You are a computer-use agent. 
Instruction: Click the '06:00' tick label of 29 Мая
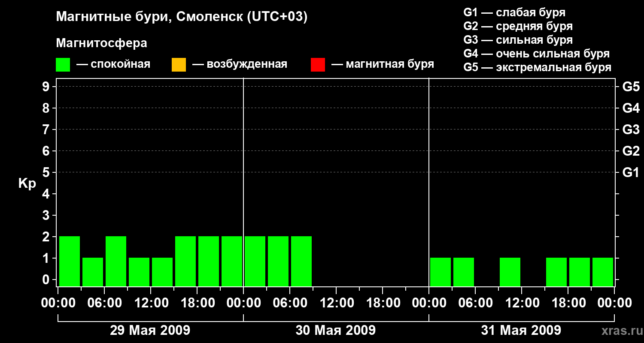click(104, 303)
